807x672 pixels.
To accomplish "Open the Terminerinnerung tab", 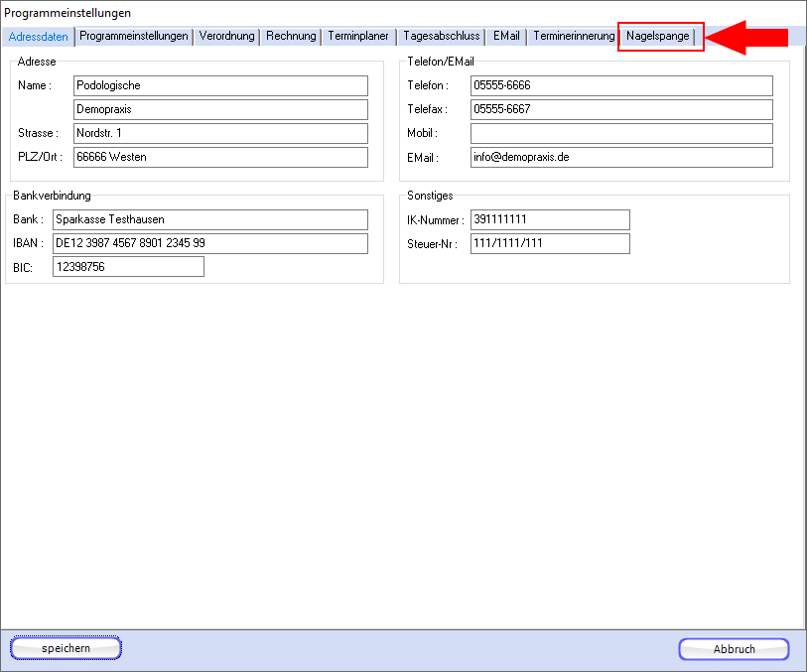I will point(574,36).
